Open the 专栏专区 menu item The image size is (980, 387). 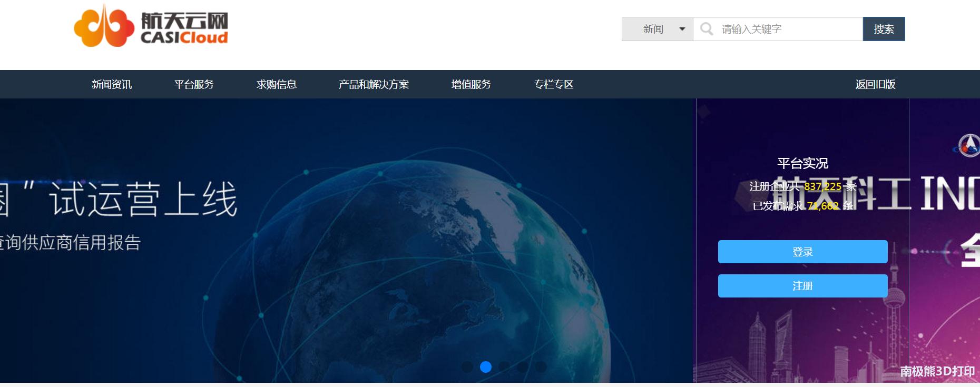554,84
